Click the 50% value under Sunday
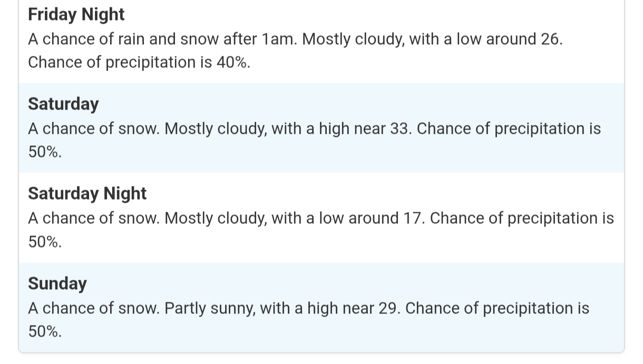Screen dimensions: 643x364 click(x=45, y=331)
